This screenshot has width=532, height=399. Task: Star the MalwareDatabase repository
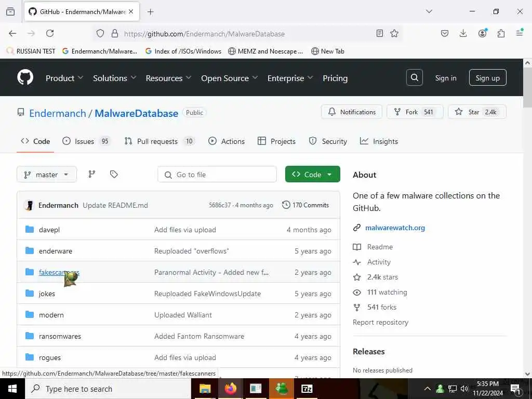point(477,112)
